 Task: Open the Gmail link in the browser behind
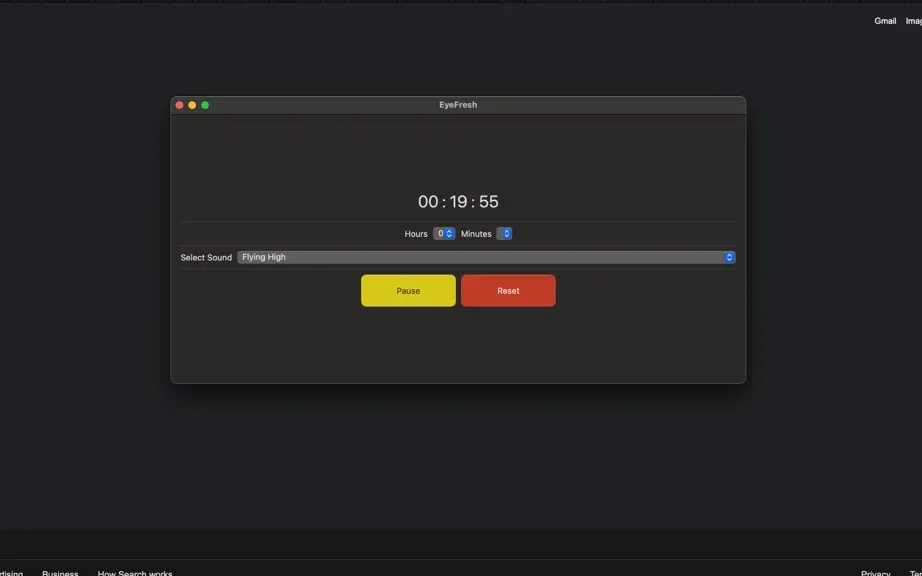(x=885, y=21)
